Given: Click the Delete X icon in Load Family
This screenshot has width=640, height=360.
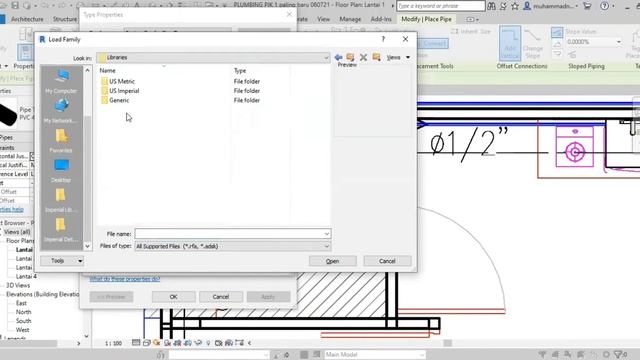Looking at the screenshot, I should pyautogui.click(x=363, y=58).
